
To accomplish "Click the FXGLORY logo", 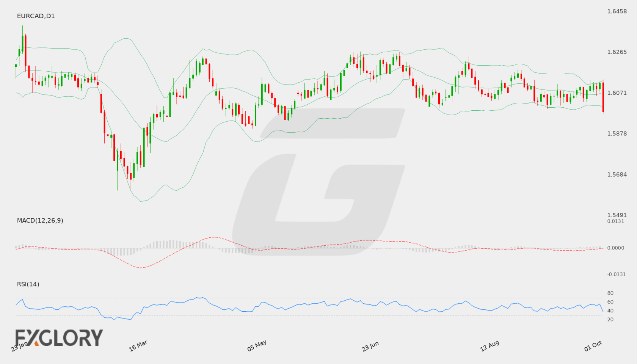I will [x=59, y=337].
